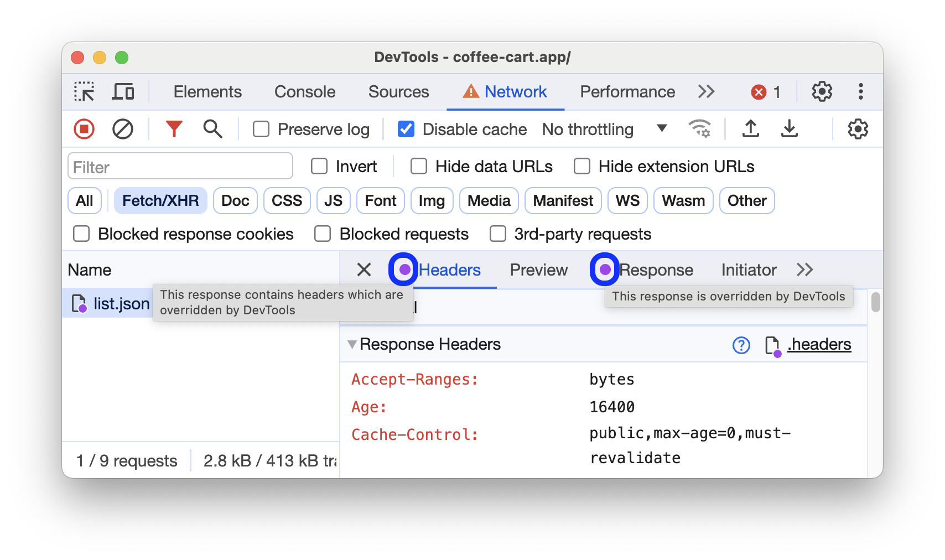Select the inspect element tool

click(x=84, y=92)
